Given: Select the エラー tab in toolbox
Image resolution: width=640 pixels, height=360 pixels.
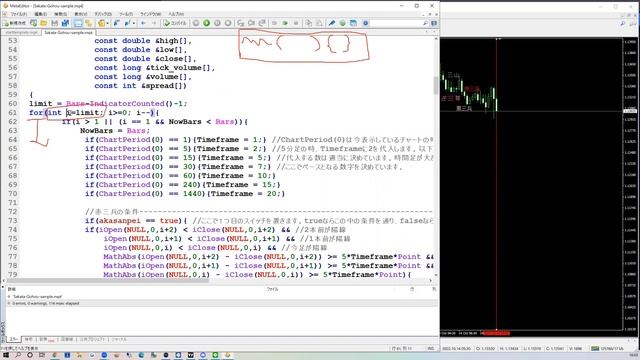Looking at the screenshot, I should point(14,339).
